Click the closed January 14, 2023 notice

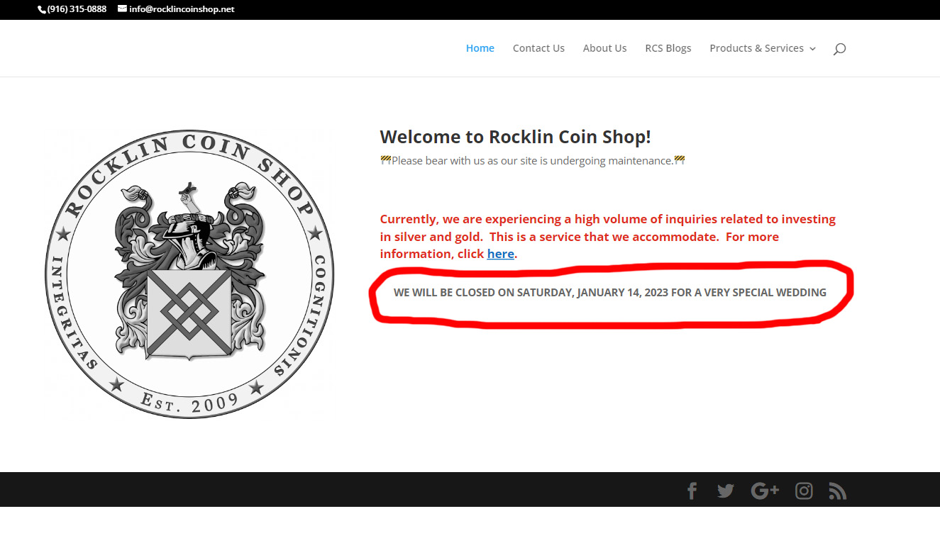click(x=610, y=292)
